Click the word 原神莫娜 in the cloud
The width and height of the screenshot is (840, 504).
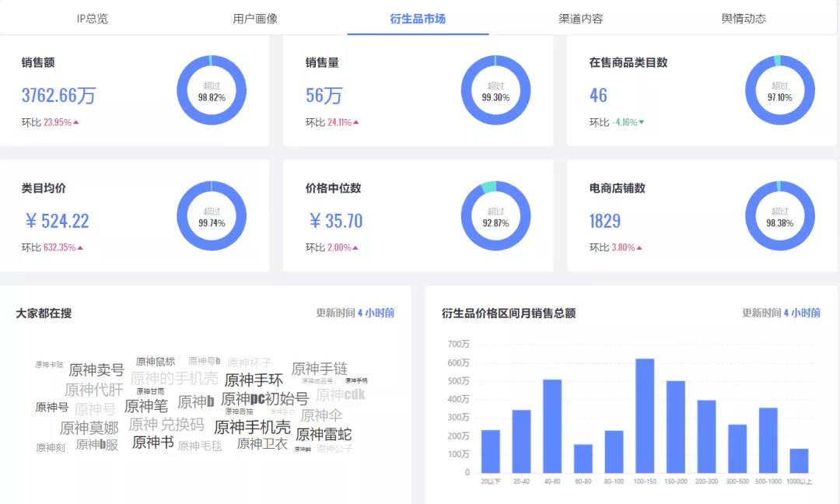pos(89,428)
